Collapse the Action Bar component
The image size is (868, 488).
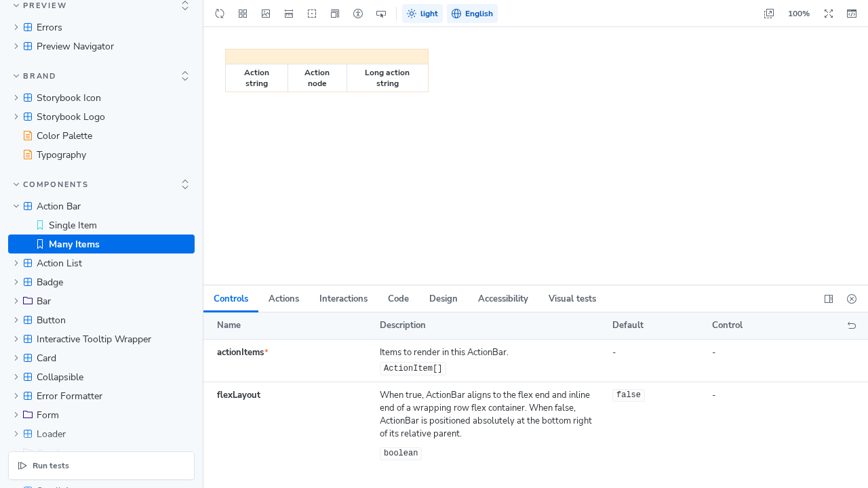(101, 206)
